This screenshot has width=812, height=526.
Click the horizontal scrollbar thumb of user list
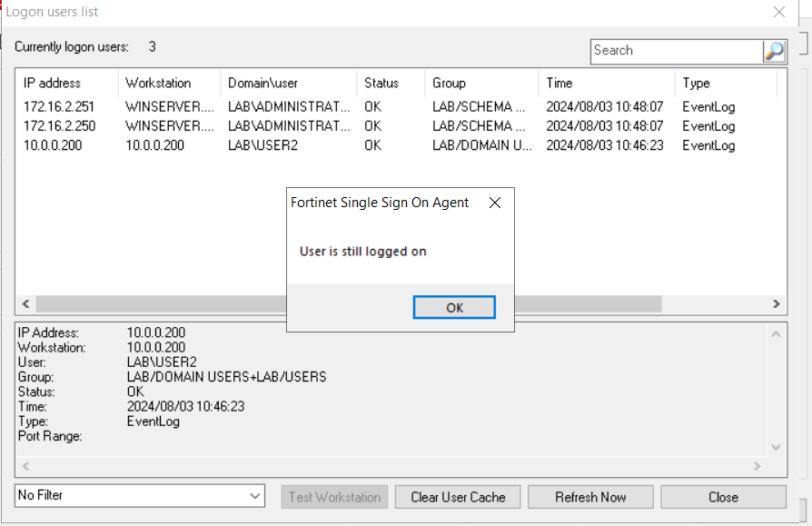(x=349, y=304)
